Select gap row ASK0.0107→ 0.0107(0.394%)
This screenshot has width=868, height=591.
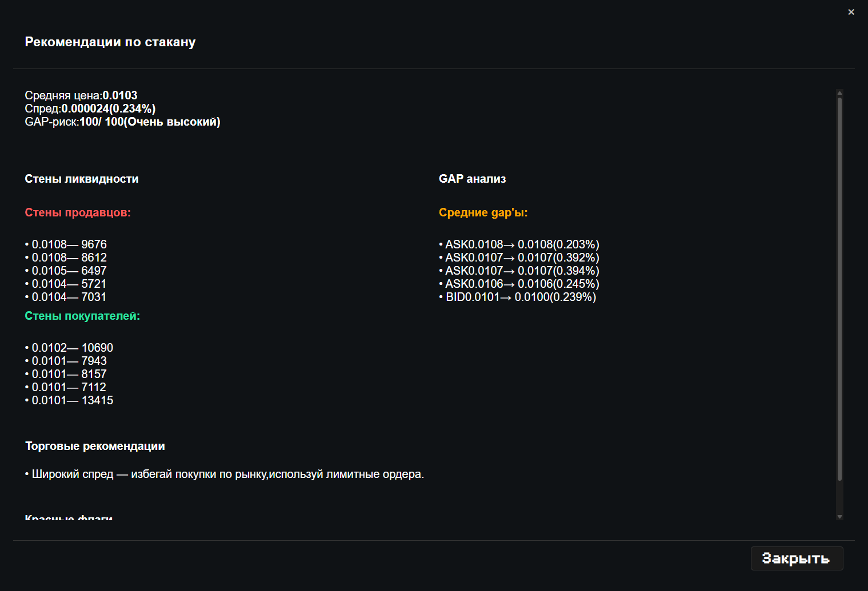point(519,271)
